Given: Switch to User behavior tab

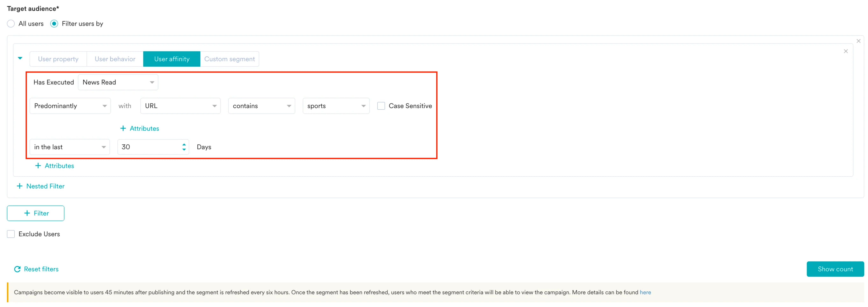Looking at the screenshot, I should coord(115,59).
